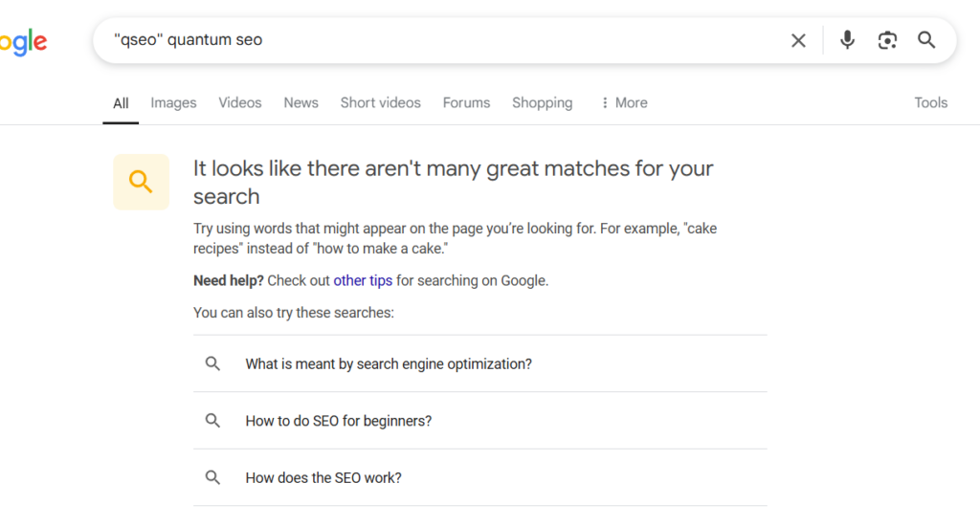980x527 pixels.
Task: Switch to the Videos tab
Action: (240, 103)
